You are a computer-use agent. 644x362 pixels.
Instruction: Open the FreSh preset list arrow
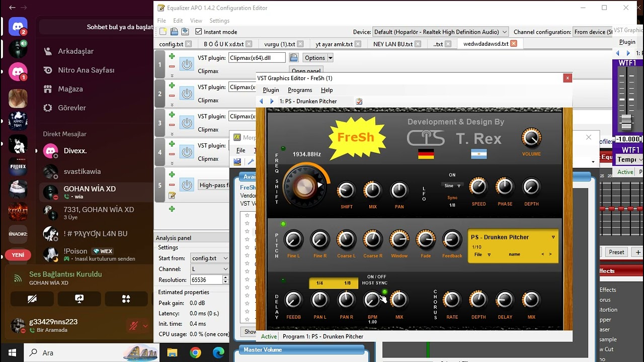point(553,237)
